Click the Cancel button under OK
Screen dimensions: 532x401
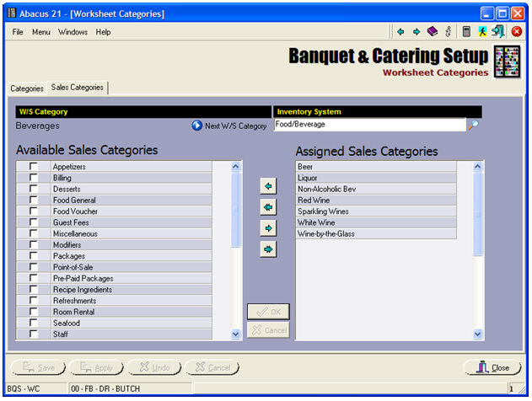[268, 330]
